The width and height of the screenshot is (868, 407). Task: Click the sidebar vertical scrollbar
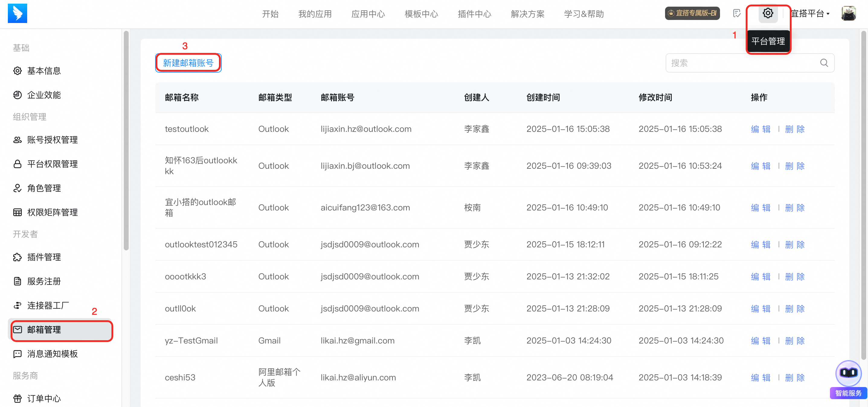(126, 141)
